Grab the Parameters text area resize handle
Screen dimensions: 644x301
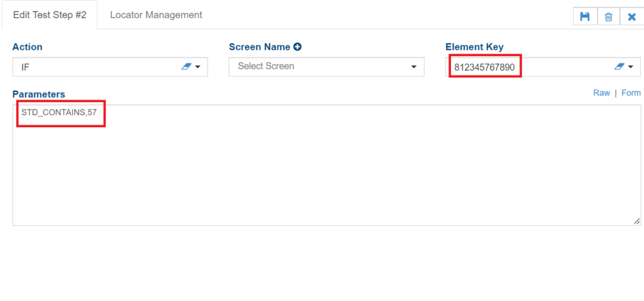point(636,221)
